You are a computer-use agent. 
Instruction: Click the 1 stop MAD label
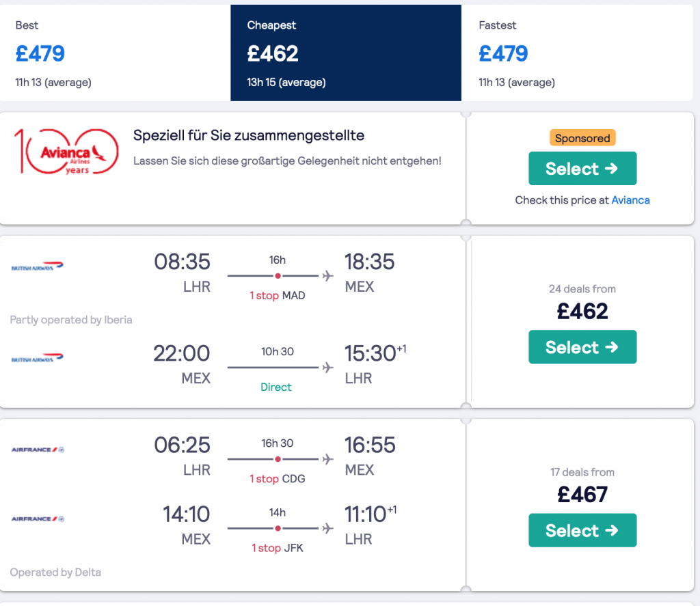click(278, 295)
